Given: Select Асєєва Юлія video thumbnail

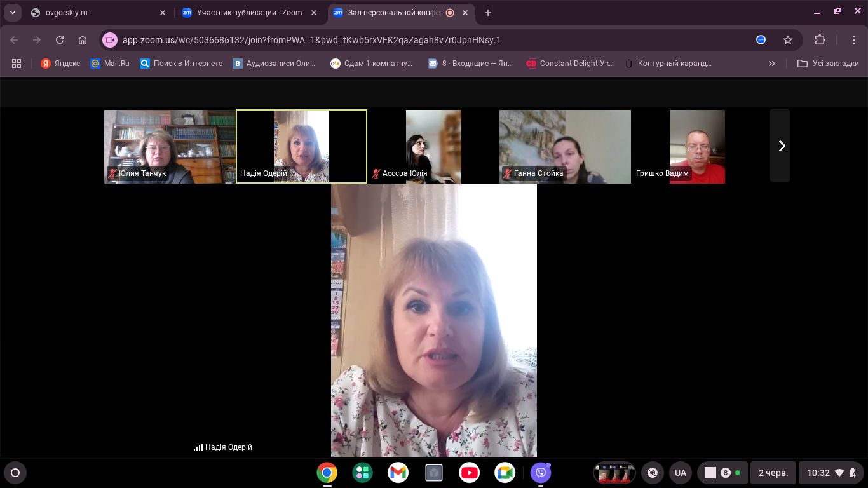Looking at the screenshot, I should pyautogui.click(x=433, y=147).
